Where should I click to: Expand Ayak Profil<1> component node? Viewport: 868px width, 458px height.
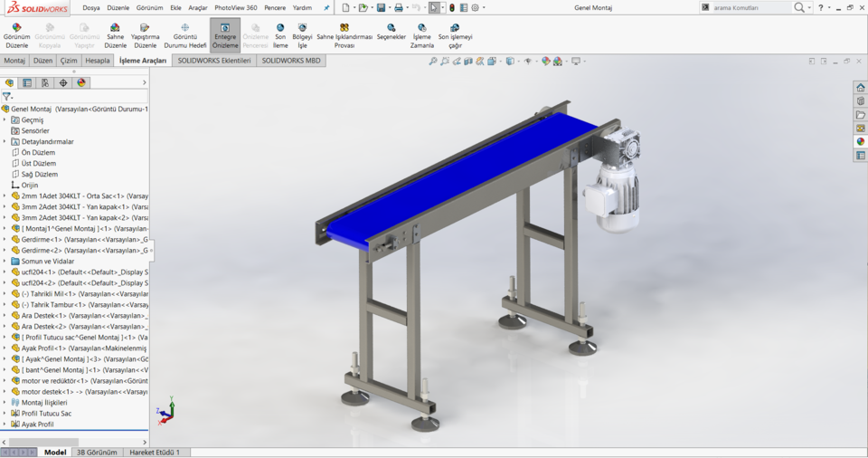click(5, 348)
